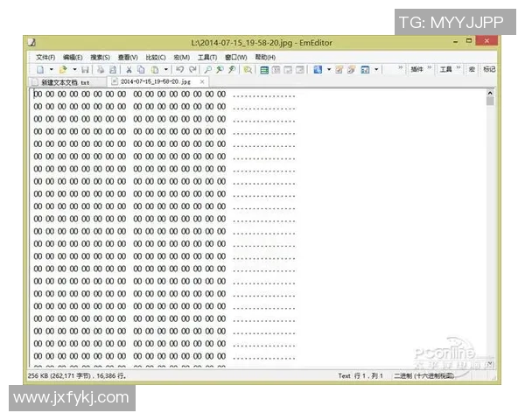Image resolution: width=525 pixels, height=420 pixels.
Task: Click the Copy icon in toolbar
Action: tap(142, 69)
